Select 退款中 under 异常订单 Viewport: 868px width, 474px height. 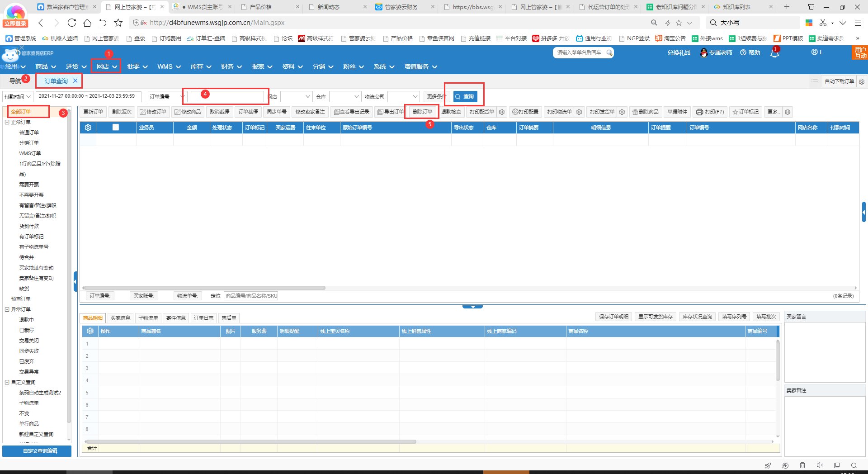(x=26, y=320)
